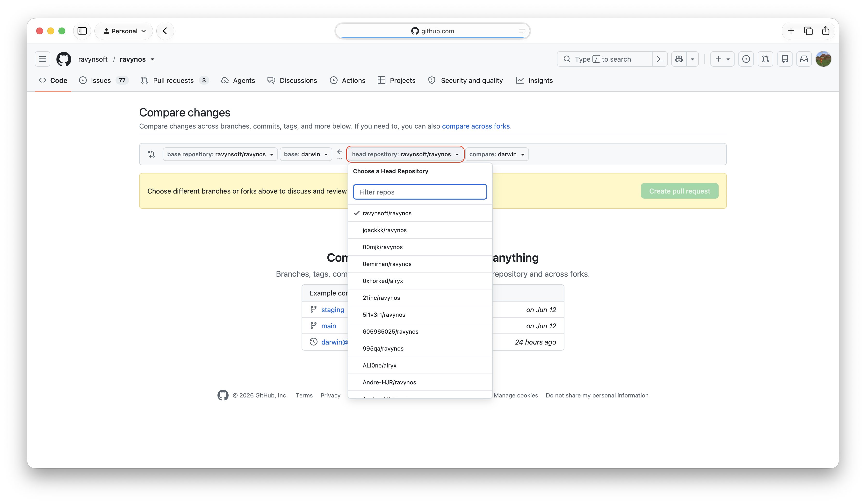Select 5l1v3r1/ravynos as head repository

420,315
